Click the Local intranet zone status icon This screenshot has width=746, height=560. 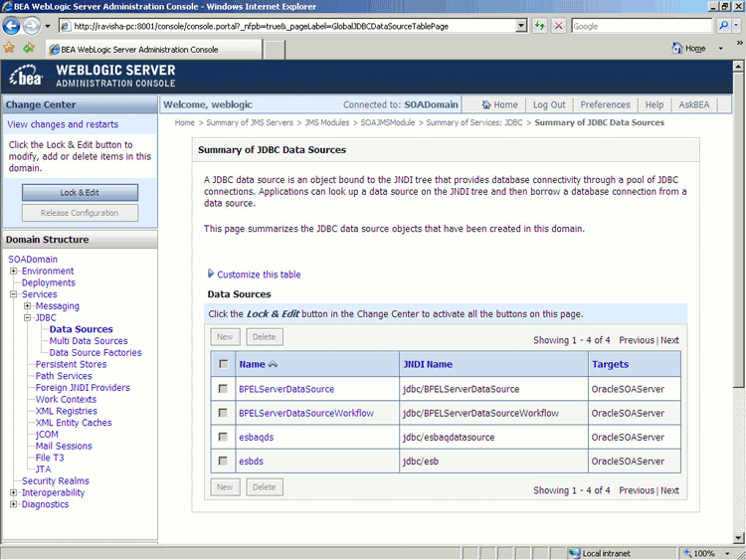[575, 553]
